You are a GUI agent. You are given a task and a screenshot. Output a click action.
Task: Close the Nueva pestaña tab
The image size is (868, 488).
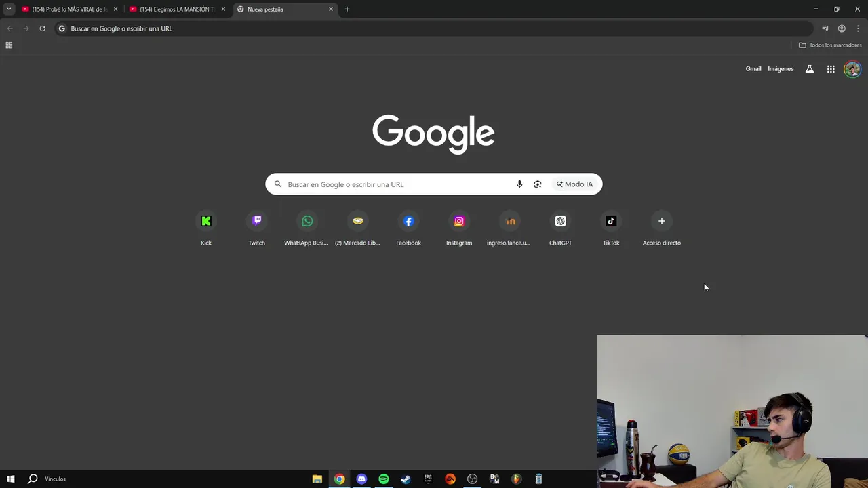[331, 9]
